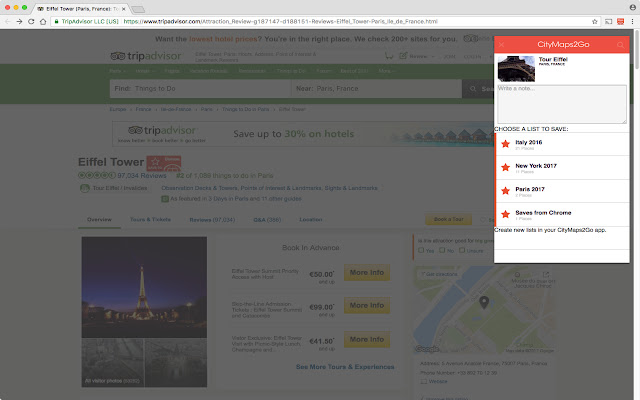The width and height of the screenshot is (640, 400).
Task: Check the No checkbox
Action: coord(442,250)
